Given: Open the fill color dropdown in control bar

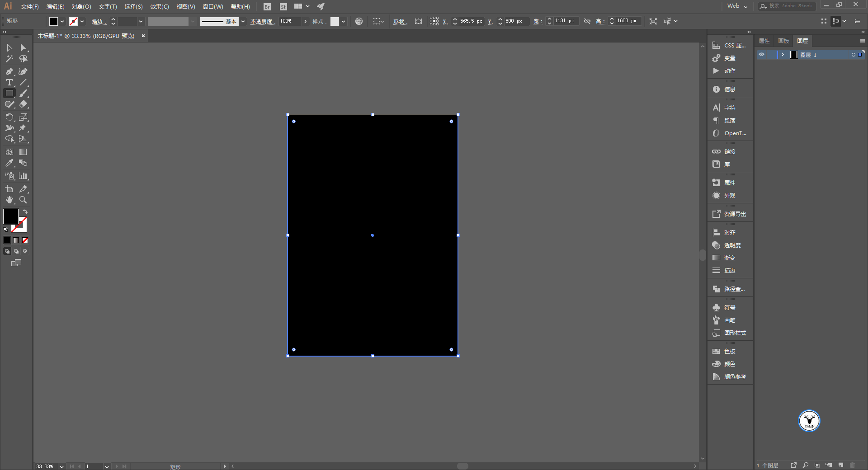Looking at the screenshot, I should (x=62, y=21).
